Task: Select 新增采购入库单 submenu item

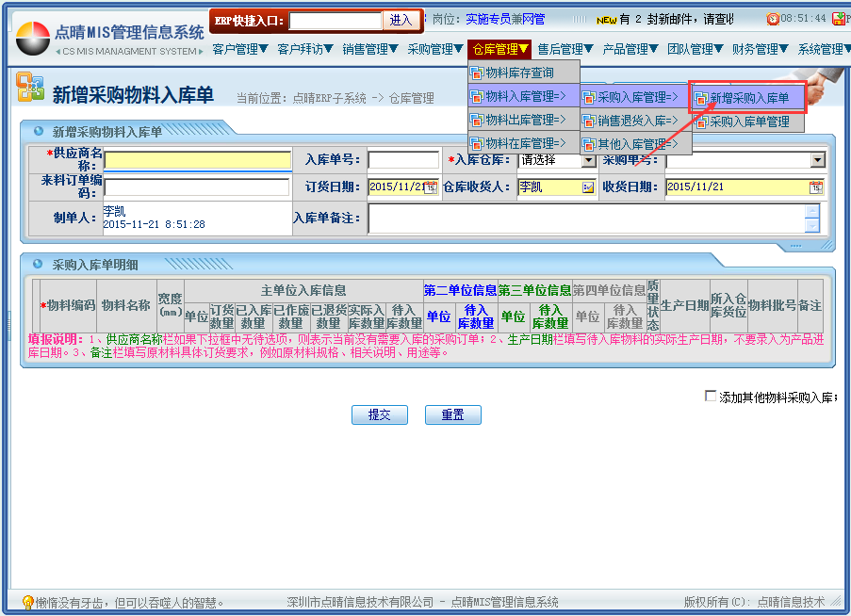Action: (748, 98)
